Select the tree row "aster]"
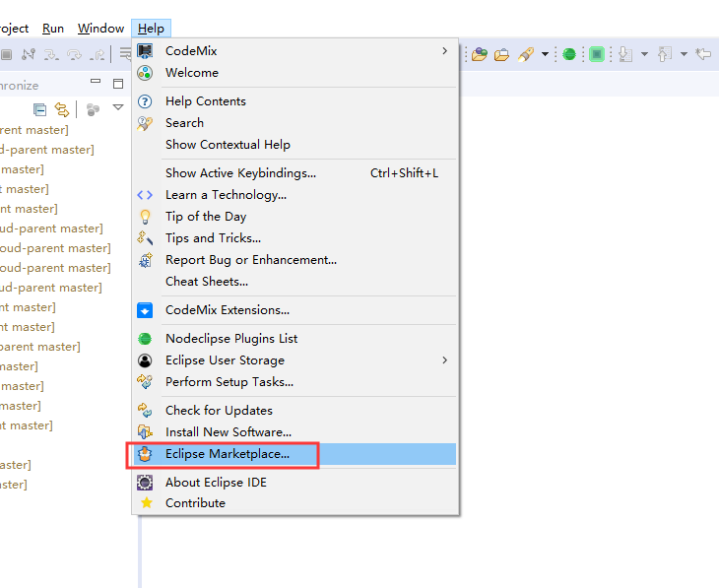 (x=16, y=465)
